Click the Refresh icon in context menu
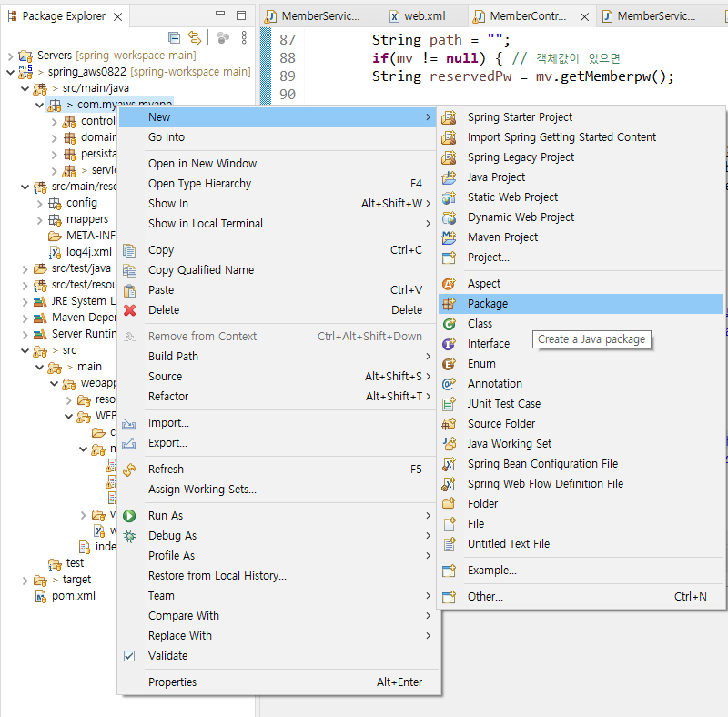The width and height of the screenshot is (728, 717). pyautogui.click(x=129, y=470)
